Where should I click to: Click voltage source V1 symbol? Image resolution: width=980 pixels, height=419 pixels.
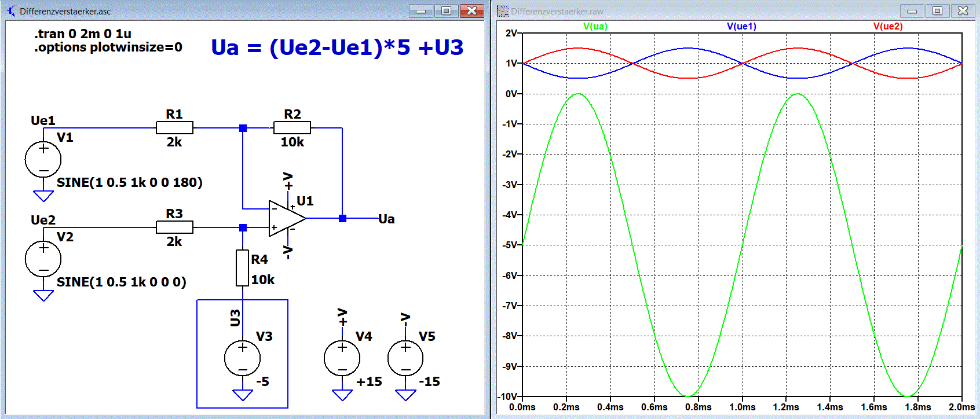tap(43, 160)
